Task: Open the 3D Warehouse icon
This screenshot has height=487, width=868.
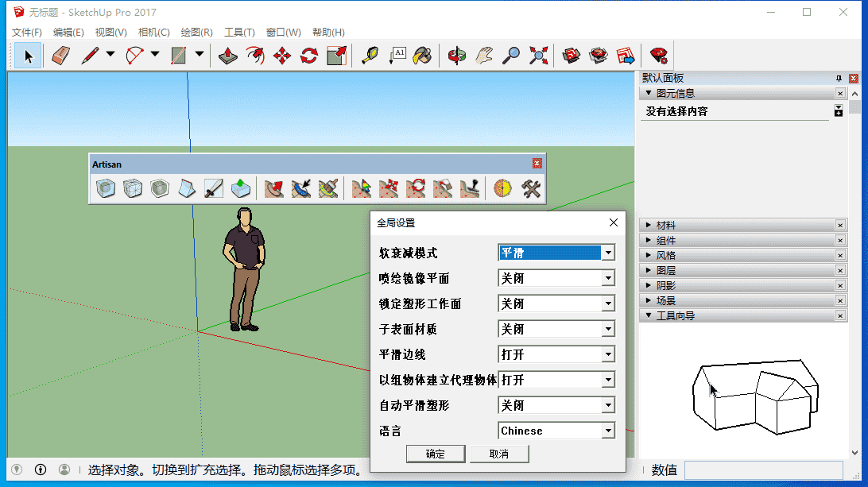Action: point(572,56)
